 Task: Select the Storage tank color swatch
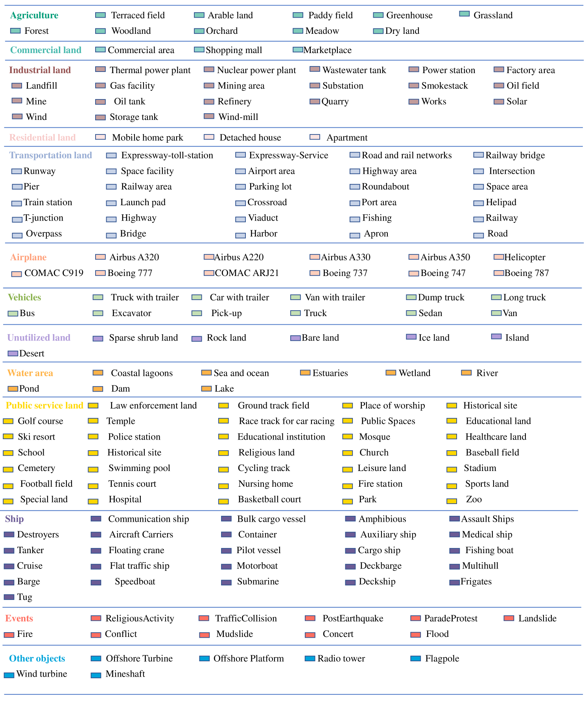pyautogui.click(x=100, y=117)
